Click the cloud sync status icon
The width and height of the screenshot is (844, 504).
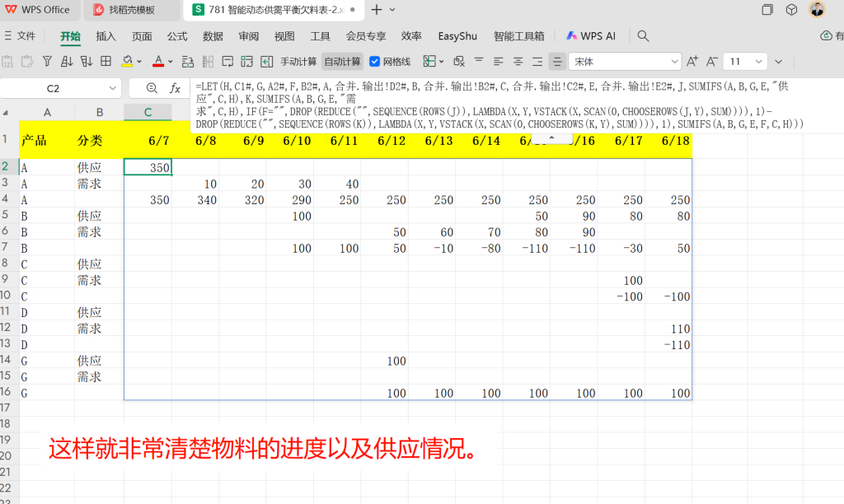pos(826,35)
